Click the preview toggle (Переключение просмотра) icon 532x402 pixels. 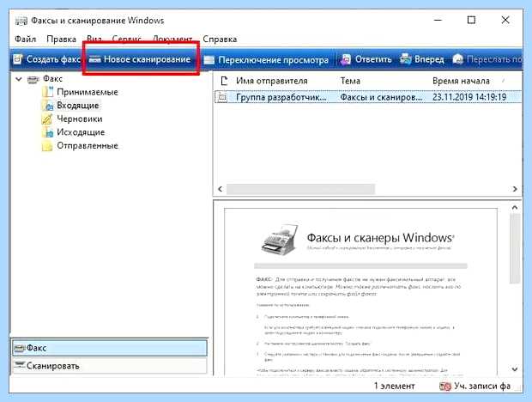pos(209,60)
